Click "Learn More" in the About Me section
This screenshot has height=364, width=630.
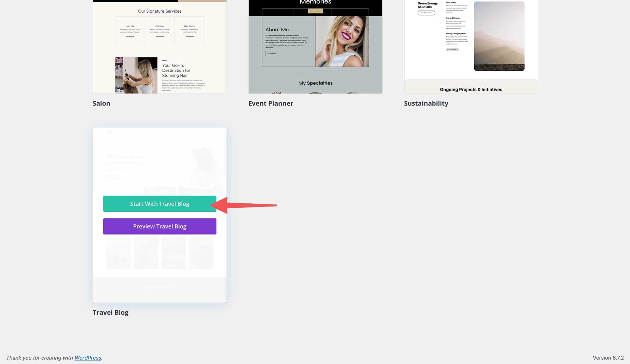pos(272,53)
